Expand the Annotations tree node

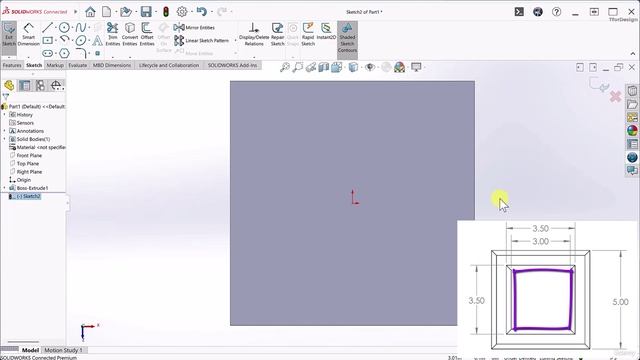(4, 131)
